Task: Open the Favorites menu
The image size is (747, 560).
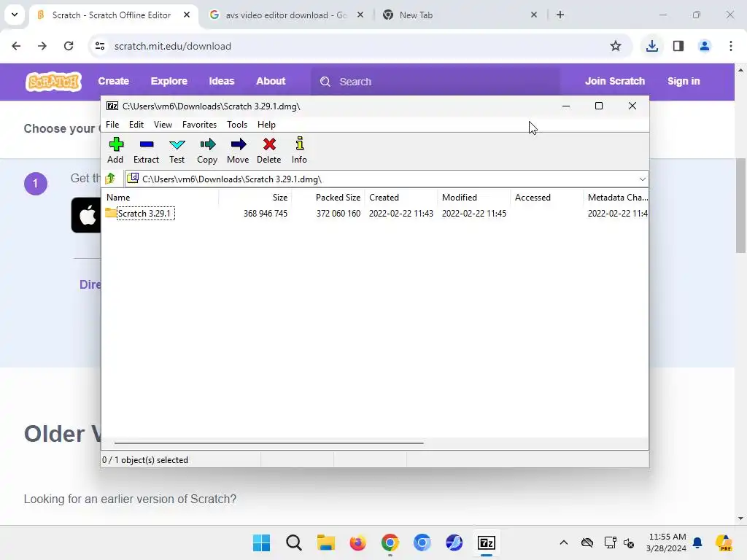Action: (199, 124)
